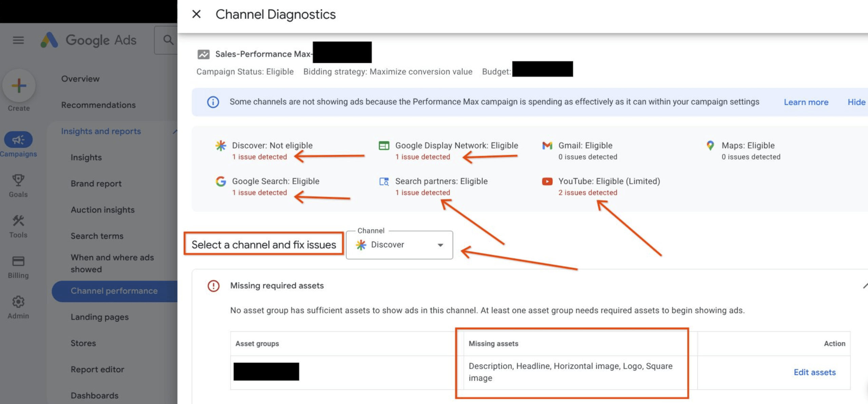The image size is (868, 404).
Task: Click the Missing assets column header
Action: tap(493, 344)
